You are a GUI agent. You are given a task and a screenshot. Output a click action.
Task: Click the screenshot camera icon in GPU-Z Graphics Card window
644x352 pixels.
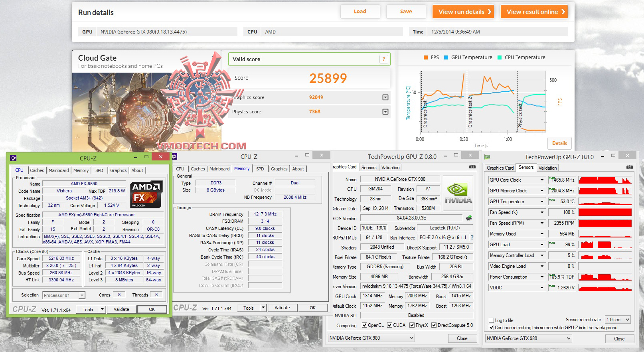click(x=472, y=167)
